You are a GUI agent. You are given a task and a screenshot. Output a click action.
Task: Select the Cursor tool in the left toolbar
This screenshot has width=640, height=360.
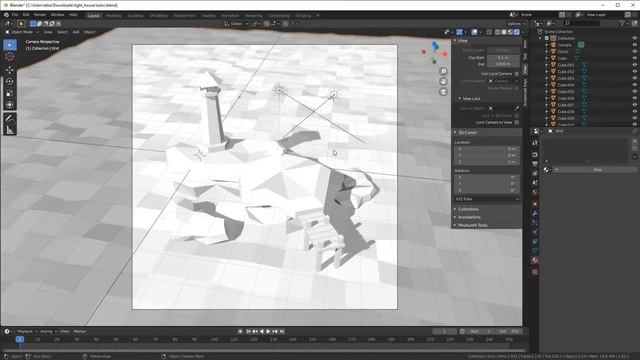tap(10, 57)
